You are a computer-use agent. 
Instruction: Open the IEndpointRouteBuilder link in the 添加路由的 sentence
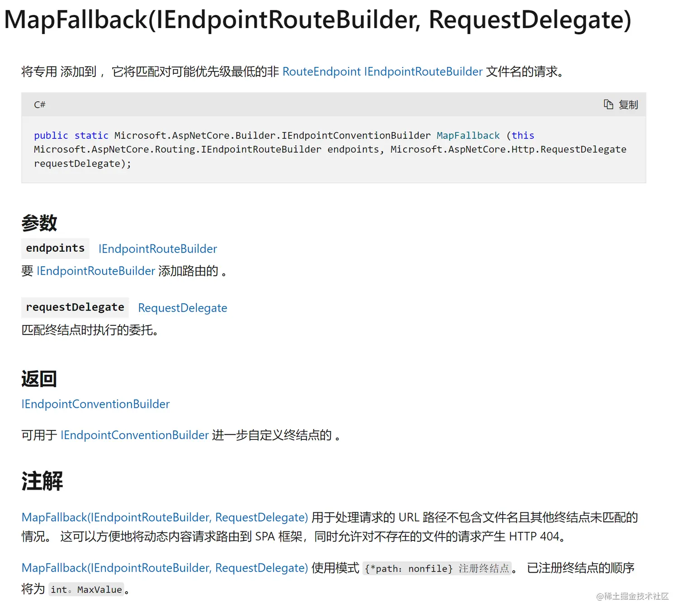(x=96, y=271)
